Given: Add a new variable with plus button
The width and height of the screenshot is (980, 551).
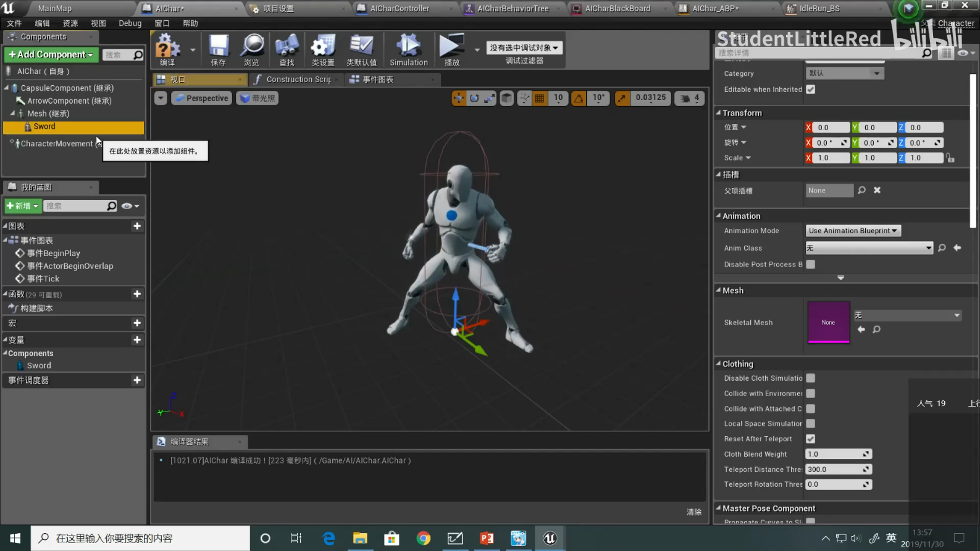Looking at the screenshot, I should [x=137, y=340].
